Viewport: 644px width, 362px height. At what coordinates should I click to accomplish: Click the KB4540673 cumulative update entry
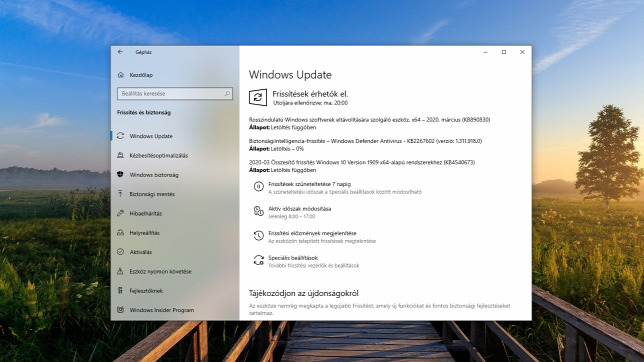[362, 162]
